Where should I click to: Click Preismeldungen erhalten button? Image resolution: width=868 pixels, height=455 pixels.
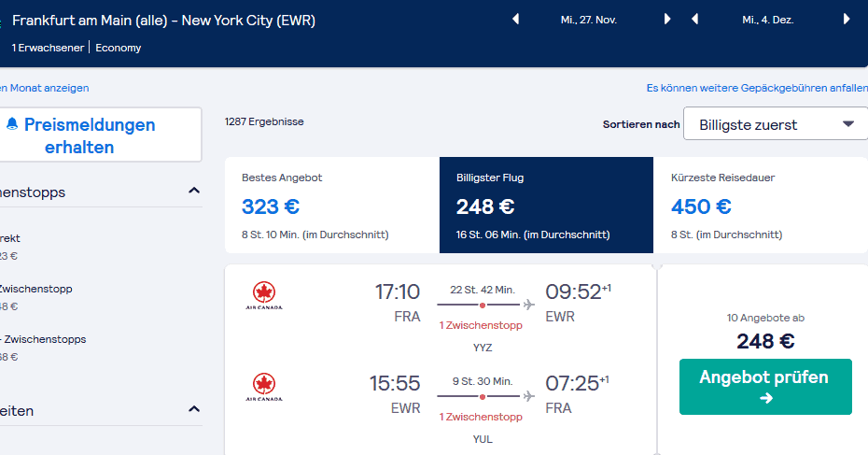click(x=100, y=135)
